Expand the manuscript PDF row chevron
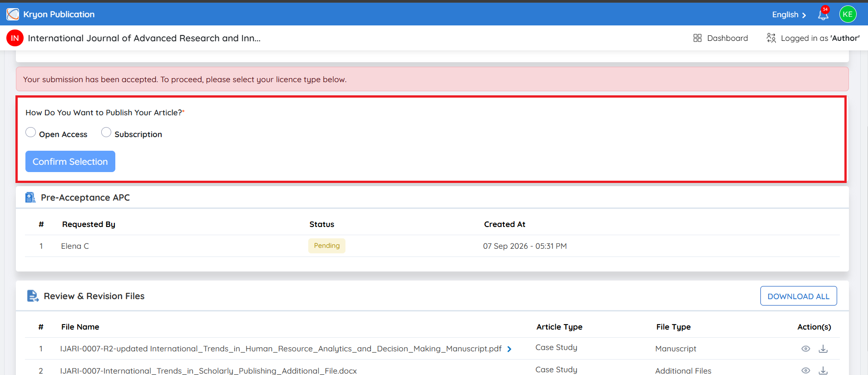Screen dimensions: 868x375 click(x=509, y=349)
